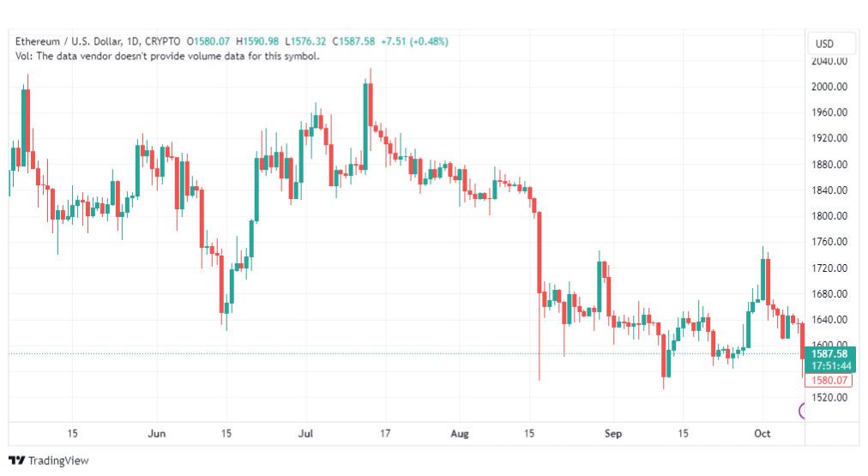This screenshot has height=476, width=868.
Task: Click the Jun label on time axis
Action: (157, 433)
